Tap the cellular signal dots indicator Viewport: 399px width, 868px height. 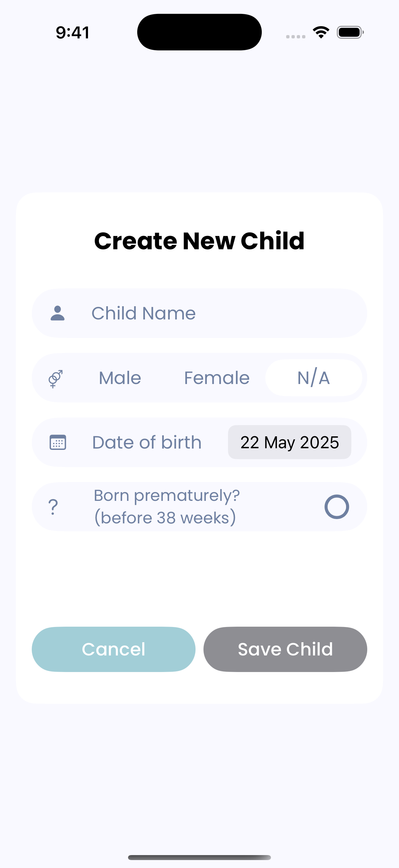pos(296,36)
